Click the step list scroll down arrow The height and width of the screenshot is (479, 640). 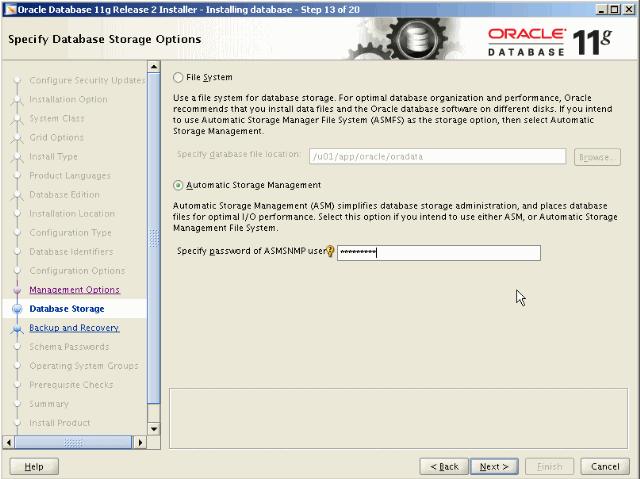[x=154, y=429]
